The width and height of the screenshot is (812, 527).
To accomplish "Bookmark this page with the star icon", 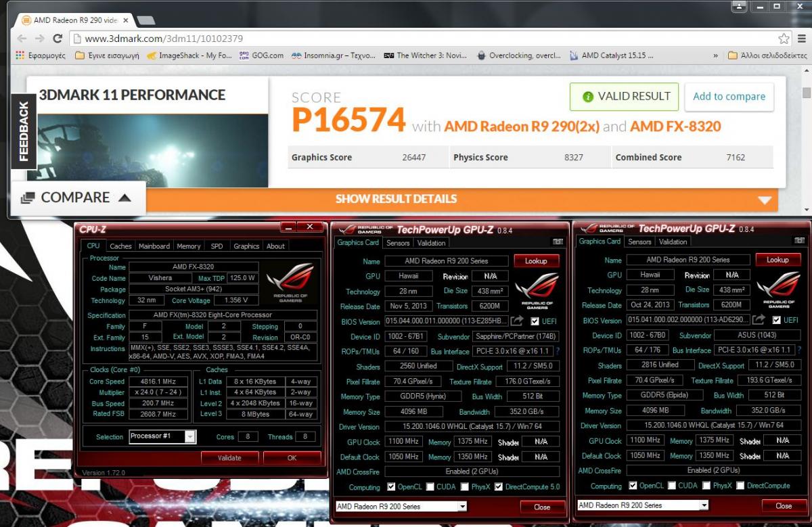I will coord(784,39).
